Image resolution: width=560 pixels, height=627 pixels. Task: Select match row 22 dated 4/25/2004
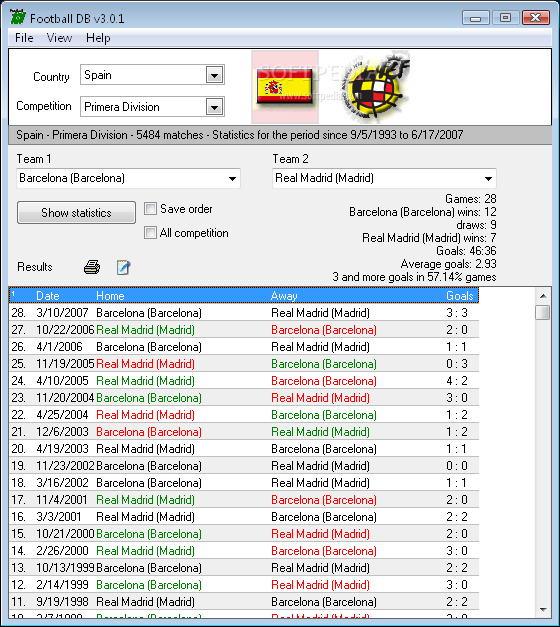(244, 415)
